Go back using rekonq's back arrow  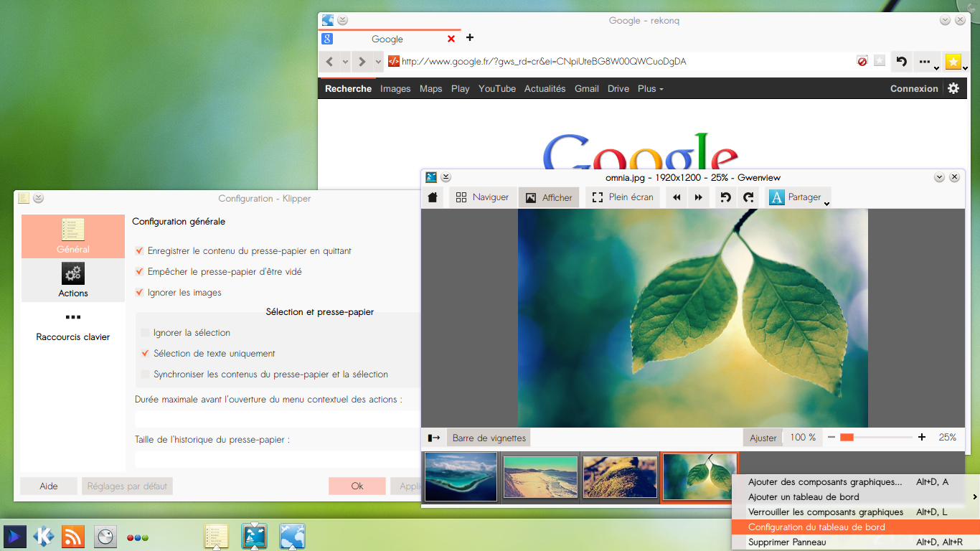pos(329,62)
